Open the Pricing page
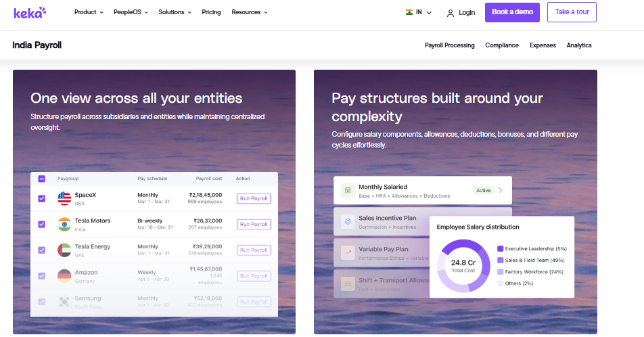 click(211, 12)
